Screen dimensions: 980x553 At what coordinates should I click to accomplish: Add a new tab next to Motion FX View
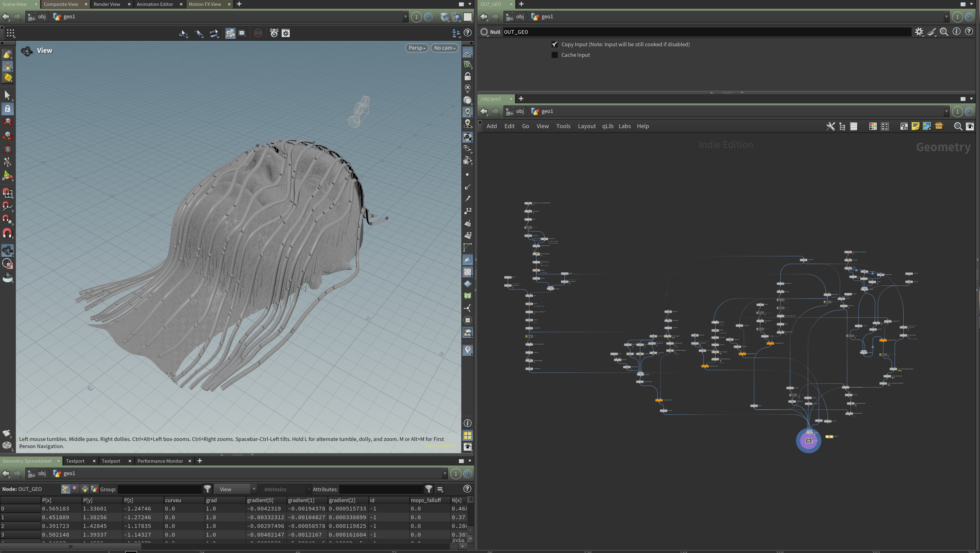[239, 4]
